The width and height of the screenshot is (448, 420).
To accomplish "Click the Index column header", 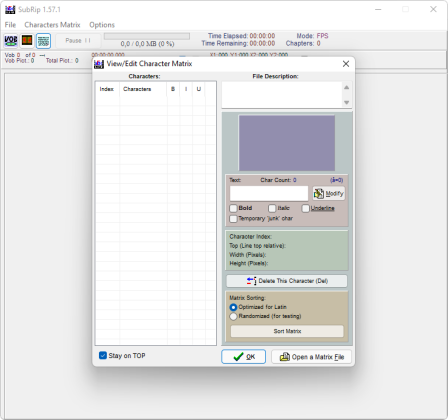I will point(107,89).
